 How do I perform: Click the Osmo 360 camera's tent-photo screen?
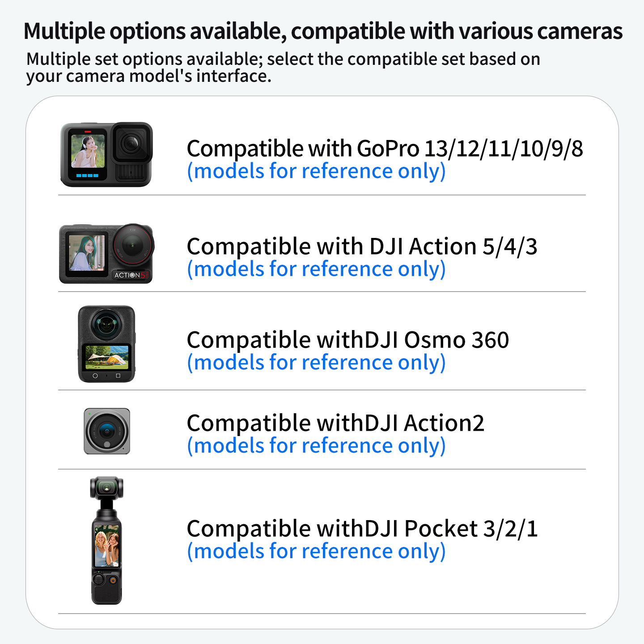point(106,357)
